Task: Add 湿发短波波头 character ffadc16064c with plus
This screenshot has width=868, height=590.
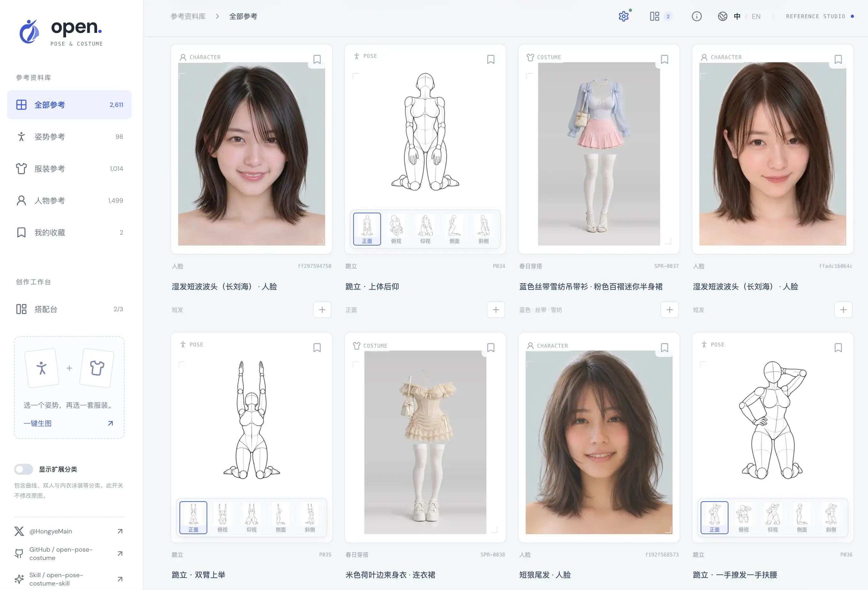Action: point(843,310)
